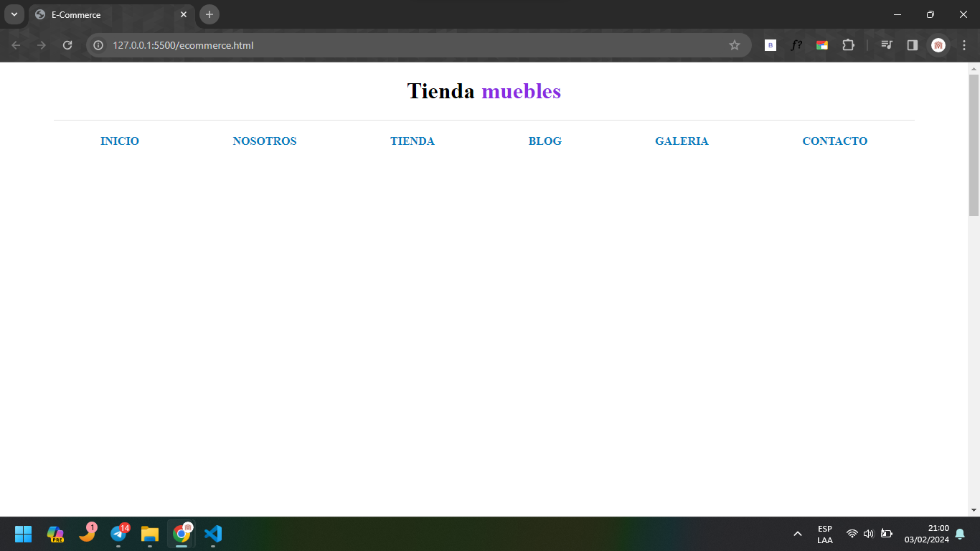The width and height of the screenshot is (980, 551).
Task: Open a new tab with the plus button
Action: click(209, 14)
